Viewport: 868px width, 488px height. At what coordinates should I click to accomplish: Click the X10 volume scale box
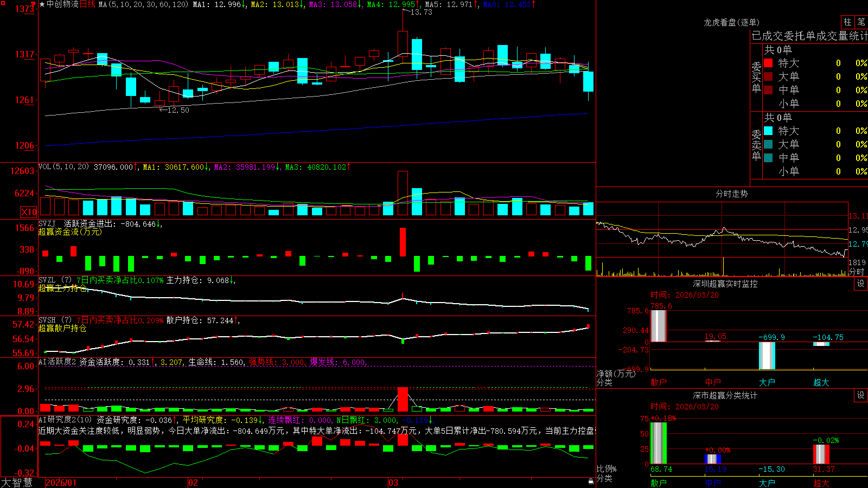pos(29,212)
